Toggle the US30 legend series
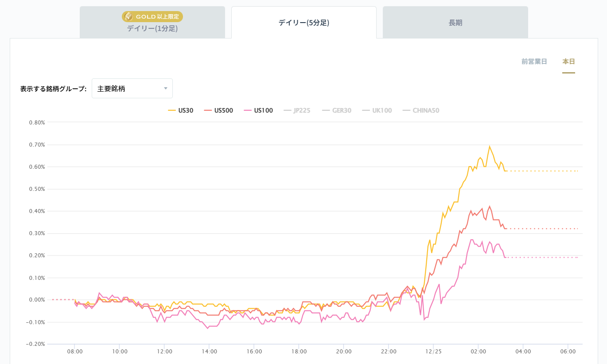The height and width of the screenshot is (364, 607). tap(181, 110)
